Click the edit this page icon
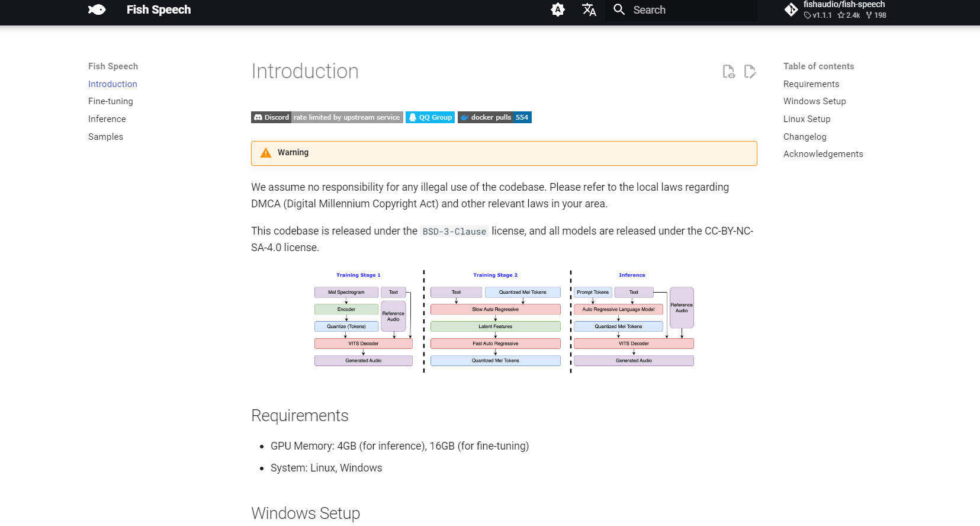Screen dimensions: 980x526 pyautogui.click(x=750, y=72)
